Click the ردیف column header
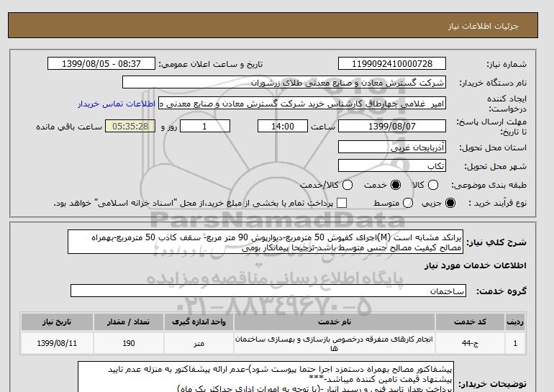 pos(514,322)
